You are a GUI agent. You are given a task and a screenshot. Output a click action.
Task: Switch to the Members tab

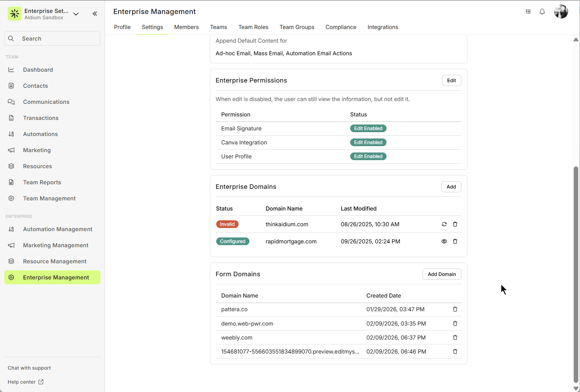[186, 27]
